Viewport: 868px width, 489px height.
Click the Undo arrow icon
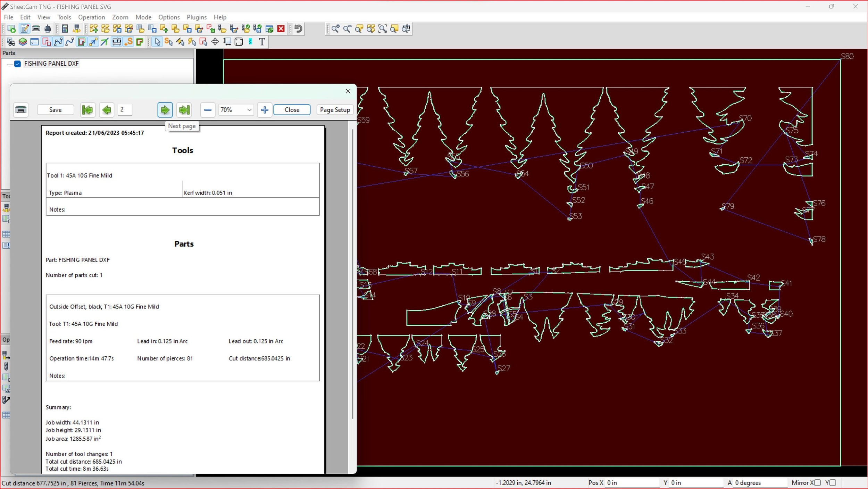pyautogui.click(x=298, y=29)
